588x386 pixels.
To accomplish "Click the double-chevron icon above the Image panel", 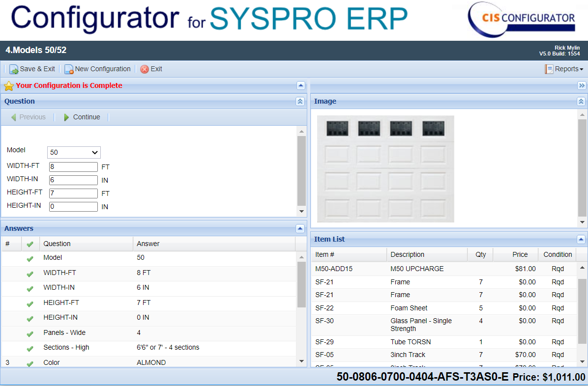I will coord(582,85).
